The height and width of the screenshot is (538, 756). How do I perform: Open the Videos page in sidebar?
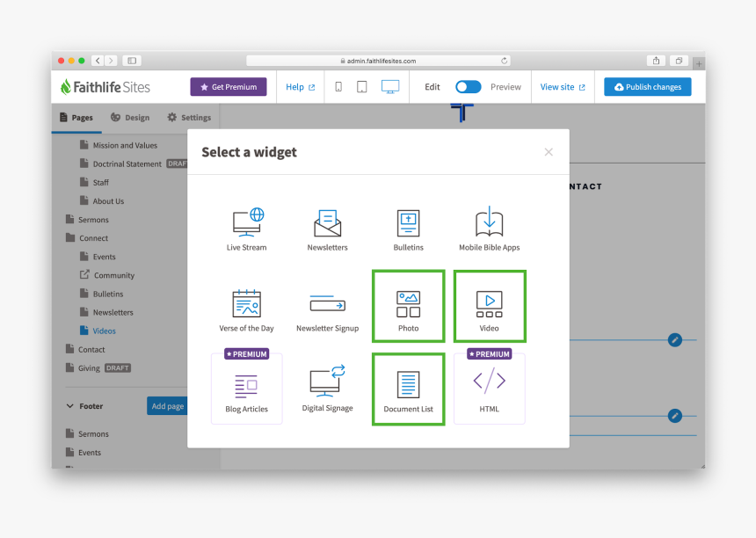coord(98,331)
